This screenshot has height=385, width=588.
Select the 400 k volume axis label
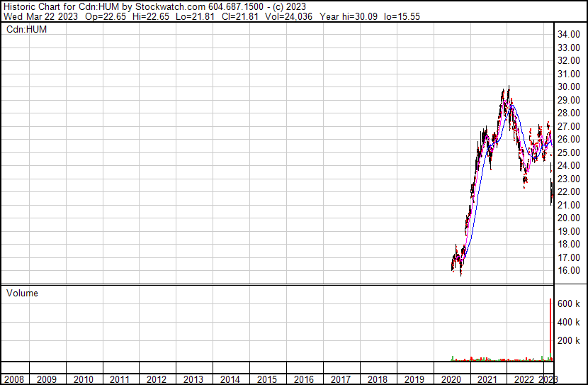pos(570,323)
